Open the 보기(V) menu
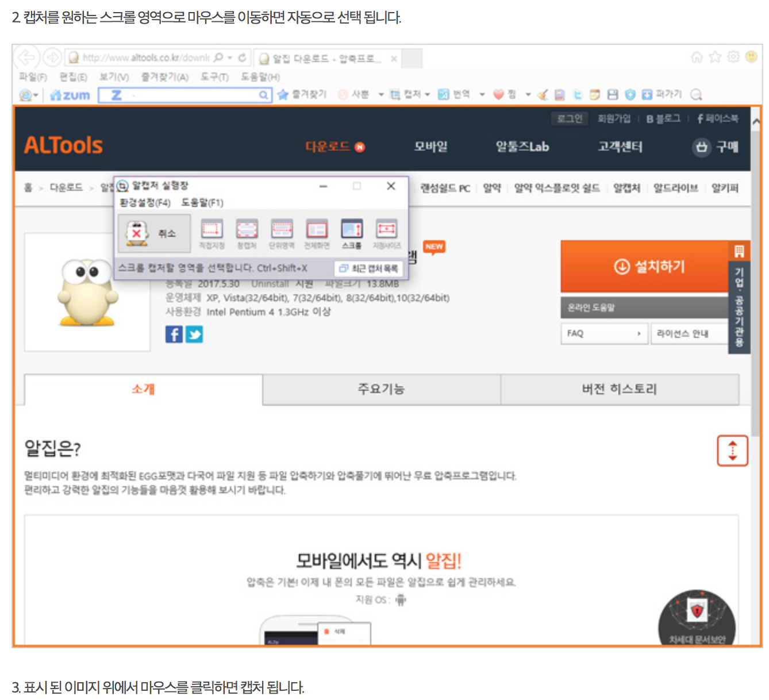 114,77
